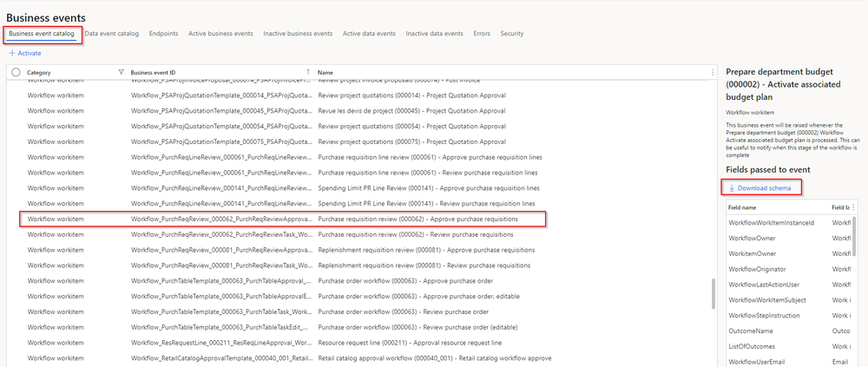Toggle the select-all circle in the grid header

(16, 72)
